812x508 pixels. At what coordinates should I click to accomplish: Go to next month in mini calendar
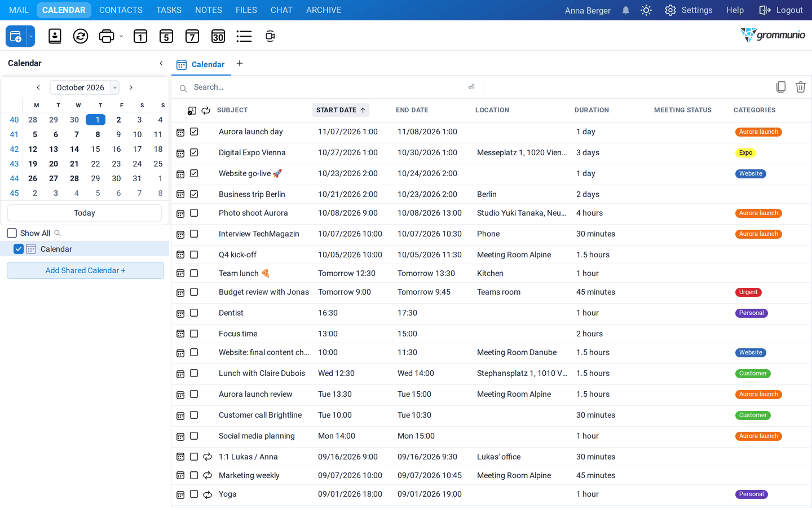coord(131,87)
